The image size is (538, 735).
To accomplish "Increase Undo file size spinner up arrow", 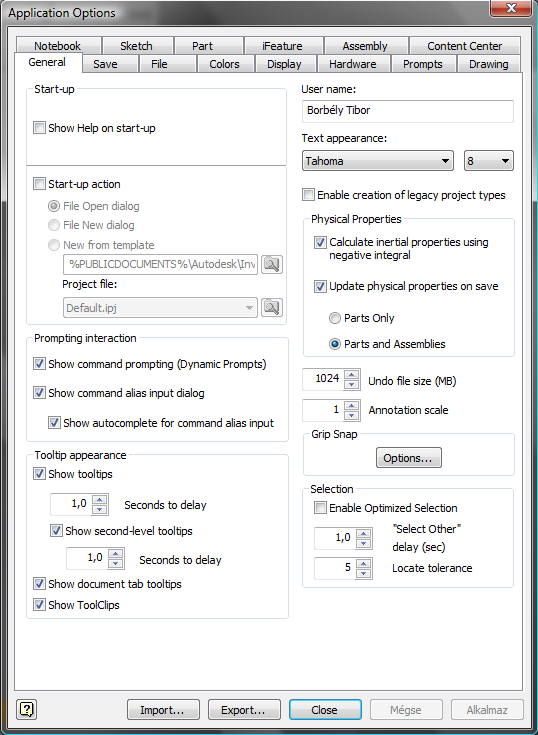I will tap(352, 375).
